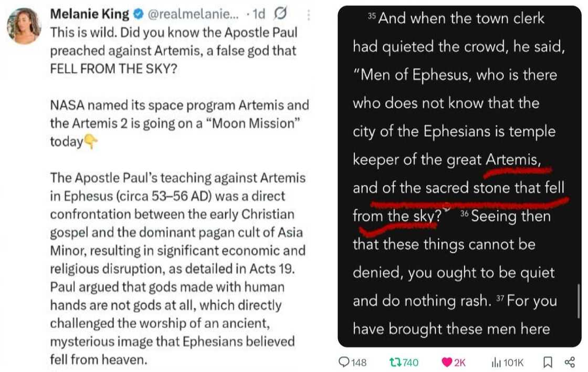Open view analytics bar-chart icon
Viewport: 588px width, 372px height.
[x=496, y=362]
